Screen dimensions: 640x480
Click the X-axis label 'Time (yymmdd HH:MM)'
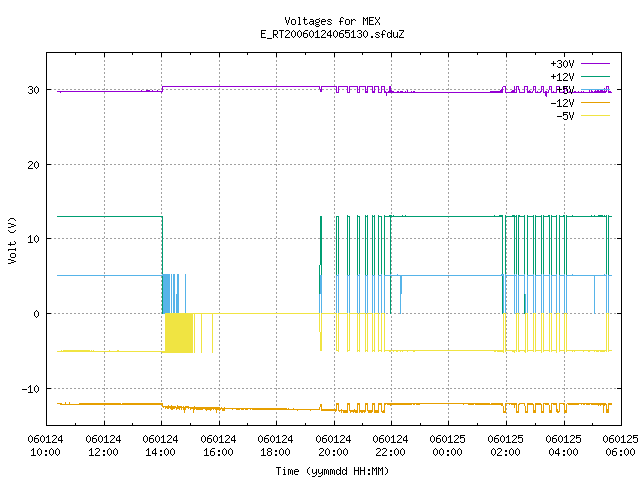(332, 471)
